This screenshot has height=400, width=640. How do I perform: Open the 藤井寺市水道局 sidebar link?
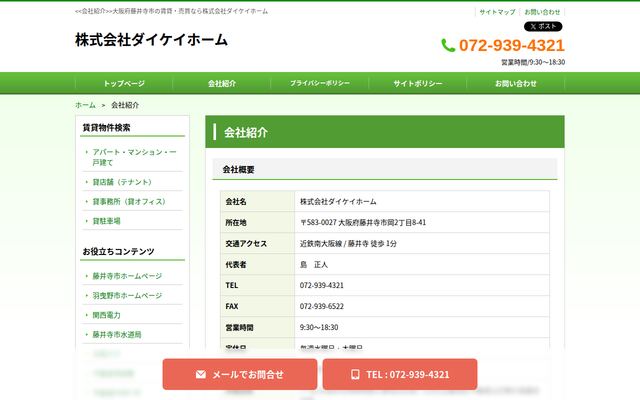(x=117, y=335)
